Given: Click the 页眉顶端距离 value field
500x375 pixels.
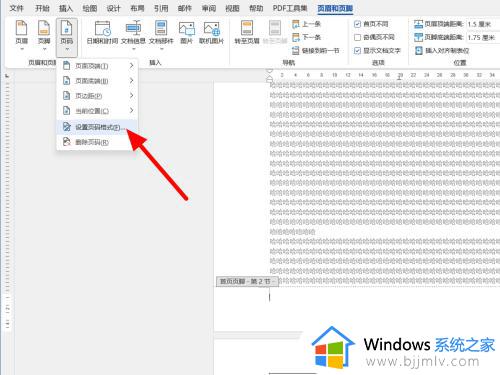Looking at the screenshot, I should click(483, 24).
